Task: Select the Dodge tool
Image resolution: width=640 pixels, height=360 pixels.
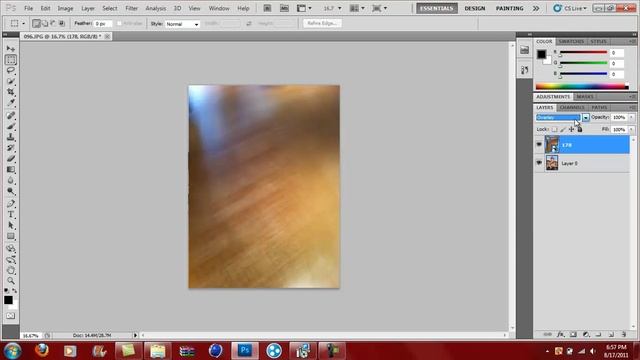Action: pyautogui.click(x=11, y=191)
